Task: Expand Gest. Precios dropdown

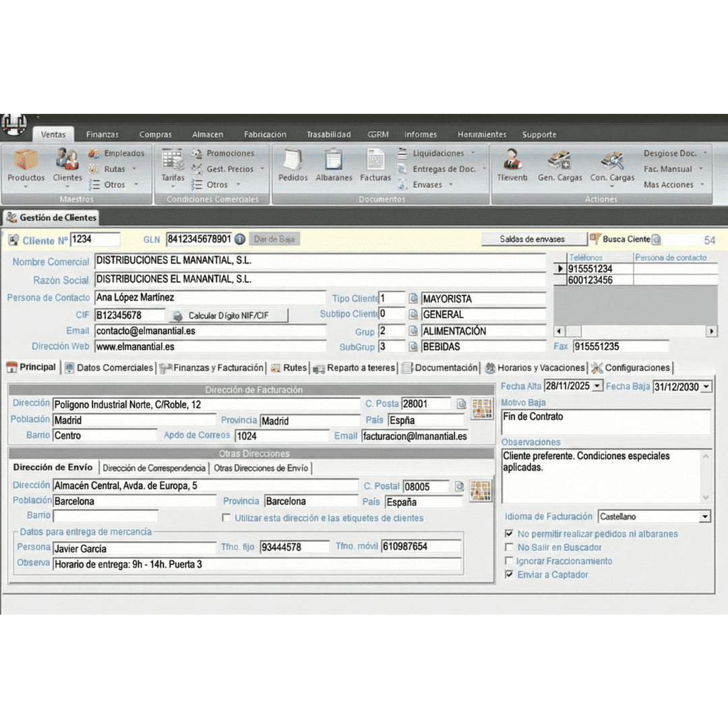Action: point(262,169)
